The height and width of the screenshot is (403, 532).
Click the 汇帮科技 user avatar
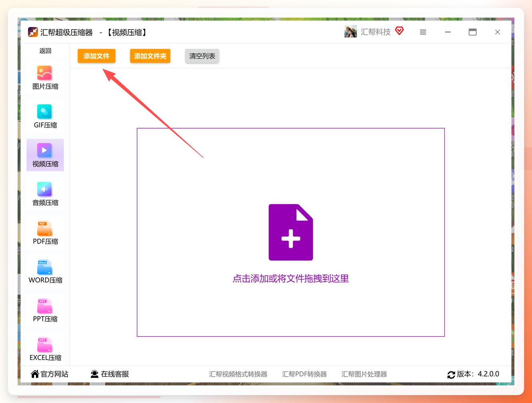click(350, 32)
